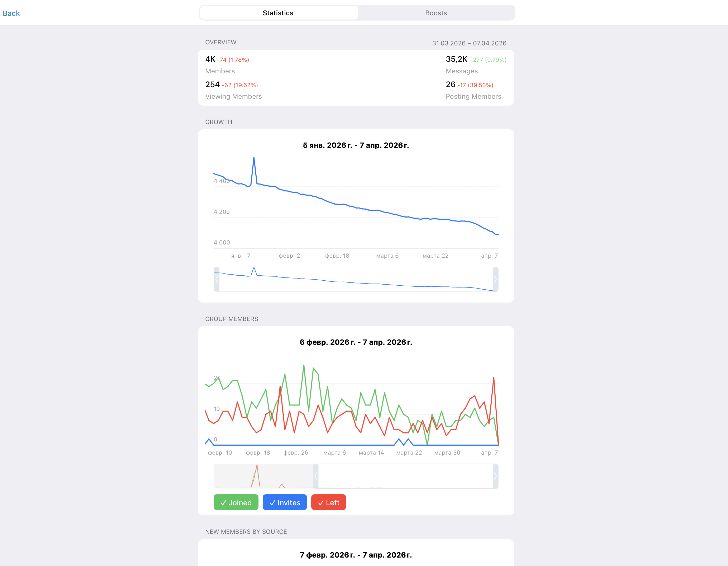728x566 pixels.
Task: Go back using the Back link
Action: 11,13
